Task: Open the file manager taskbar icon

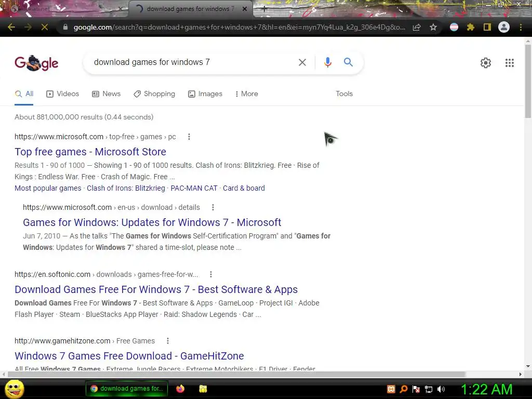Action: click(203, 389)
